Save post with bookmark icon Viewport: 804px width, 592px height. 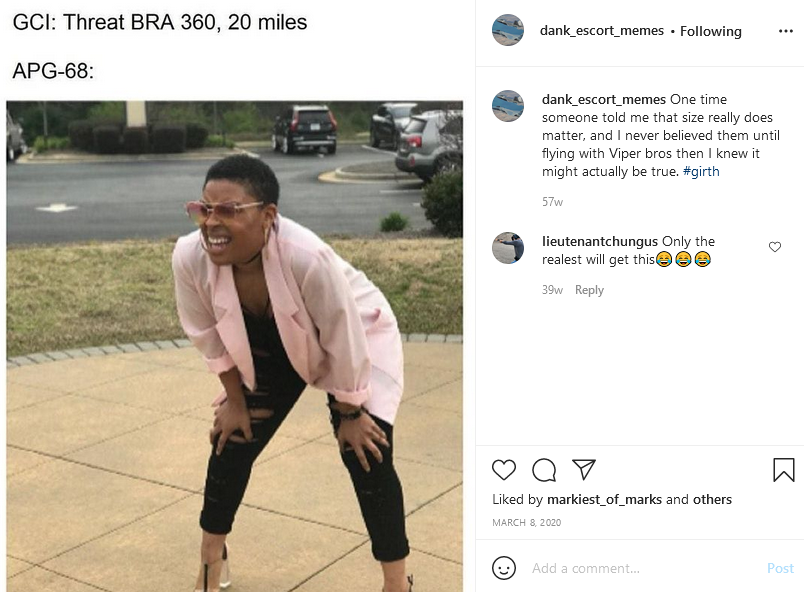[783, 469]
